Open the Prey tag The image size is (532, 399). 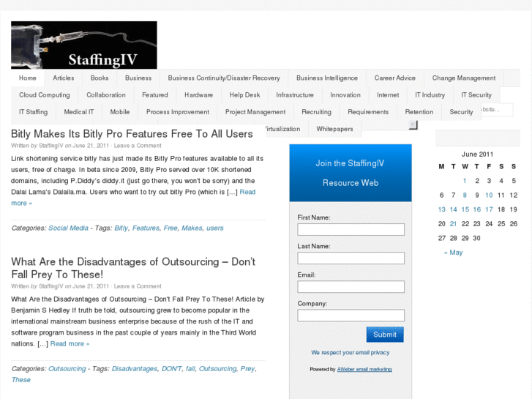click(247, 369)
